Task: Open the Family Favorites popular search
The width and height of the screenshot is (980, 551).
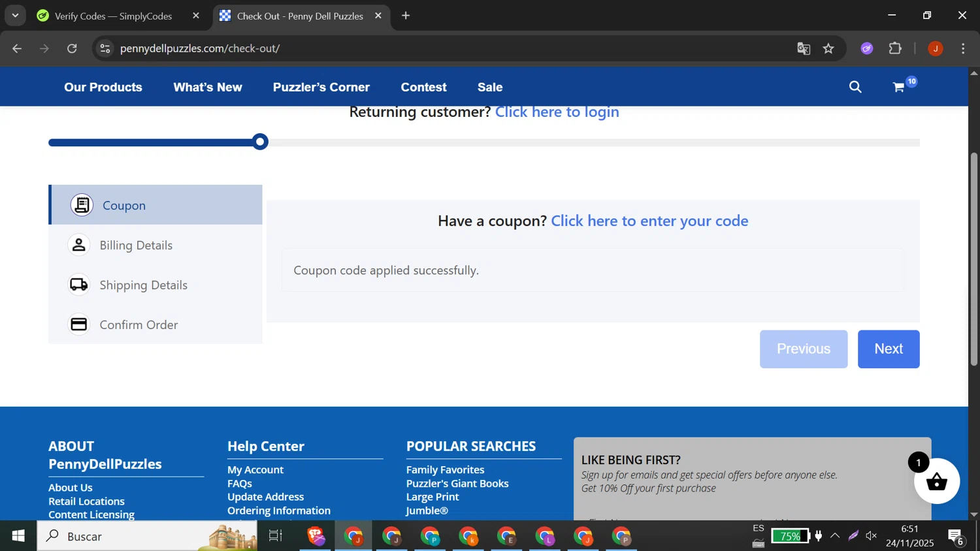Action: pyautogui.click(x=446, y=469)
